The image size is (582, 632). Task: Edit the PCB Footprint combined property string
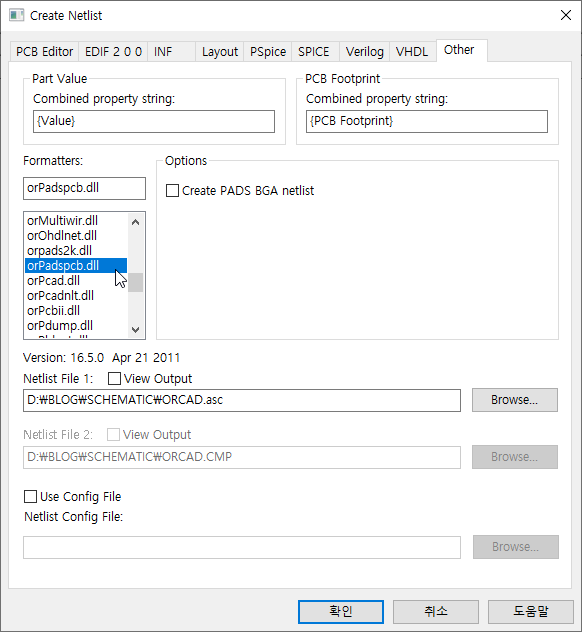pyautogui.click(x=427, y=121)
